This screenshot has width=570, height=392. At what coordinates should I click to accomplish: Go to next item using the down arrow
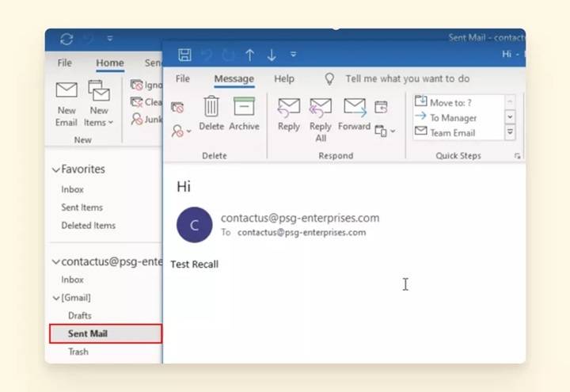click(x=272, y=55)
